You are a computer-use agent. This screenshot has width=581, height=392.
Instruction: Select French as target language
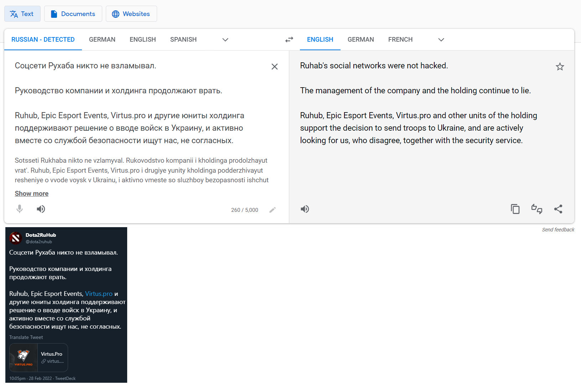(400, 40)
